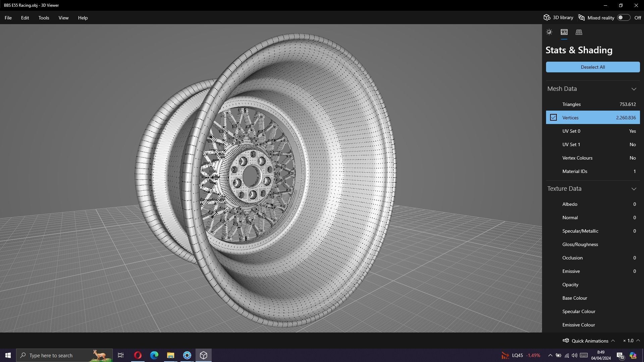Open the touch keyboard tray icon

(x=584, y=355)
